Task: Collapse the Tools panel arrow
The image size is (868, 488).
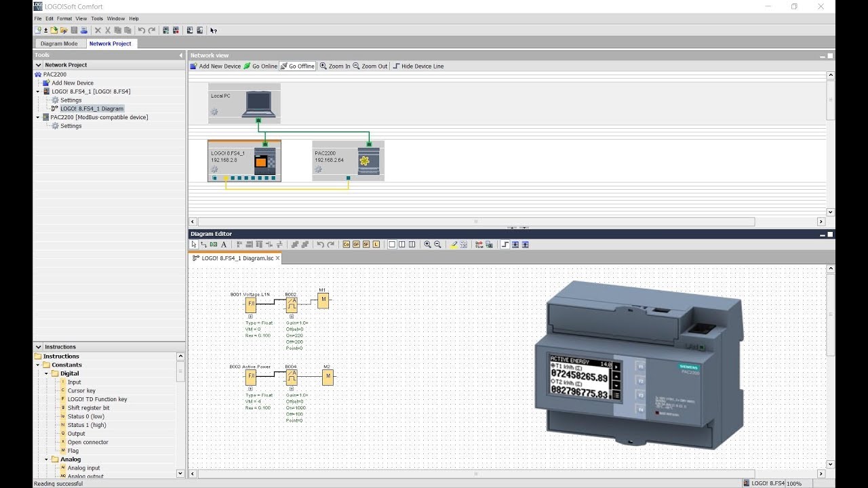Action: [x=181, y=55]
